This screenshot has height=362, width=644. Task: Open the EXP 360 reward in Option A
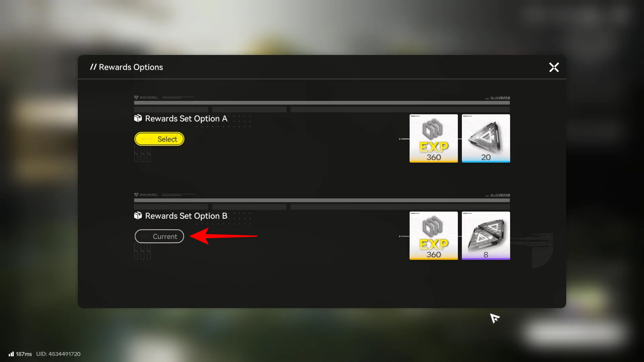[x=433, y=138]
